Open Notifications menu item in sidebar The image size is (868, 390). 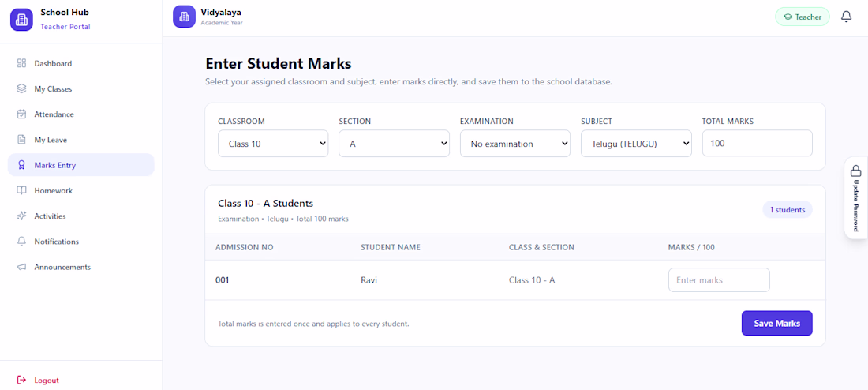pyautogui.click(x=80, y=242)
